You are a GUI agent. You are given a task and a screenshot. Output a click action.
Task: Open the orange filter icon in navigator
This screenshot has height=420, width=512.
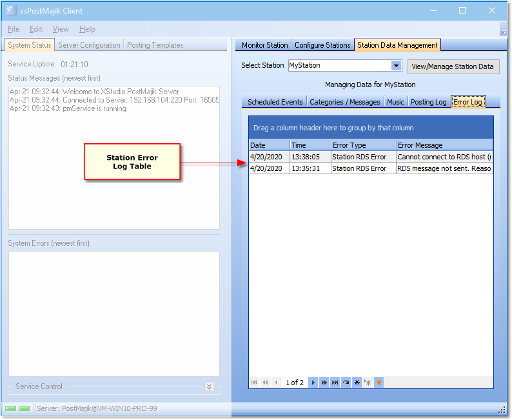click(x=379, y=382)
